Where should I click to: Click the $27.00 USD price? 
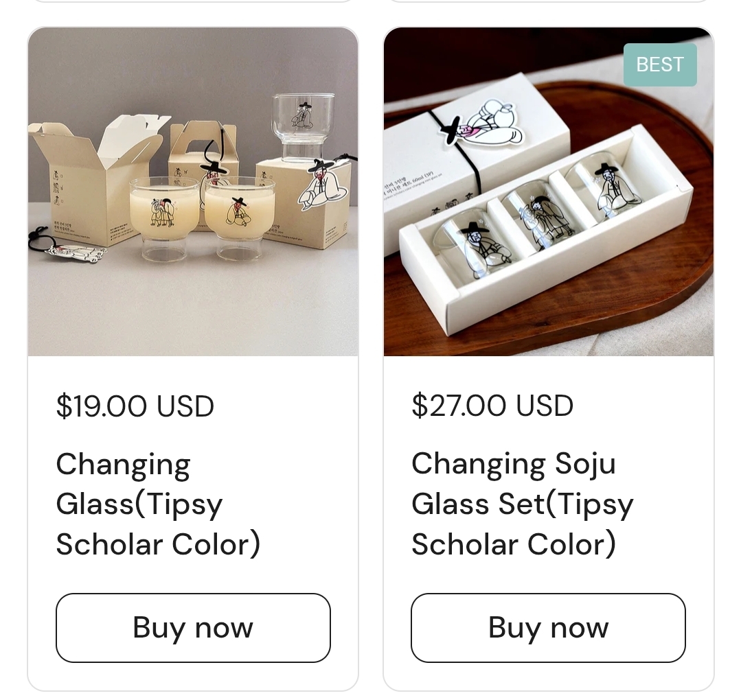click(x=492, y=406)
